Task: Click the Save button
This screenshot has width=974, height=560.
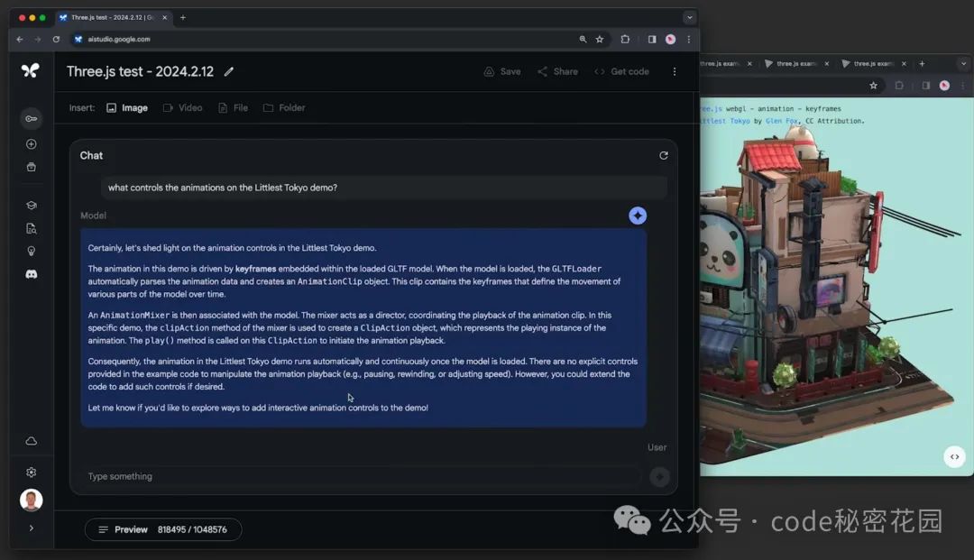Action: pos(502,71)
